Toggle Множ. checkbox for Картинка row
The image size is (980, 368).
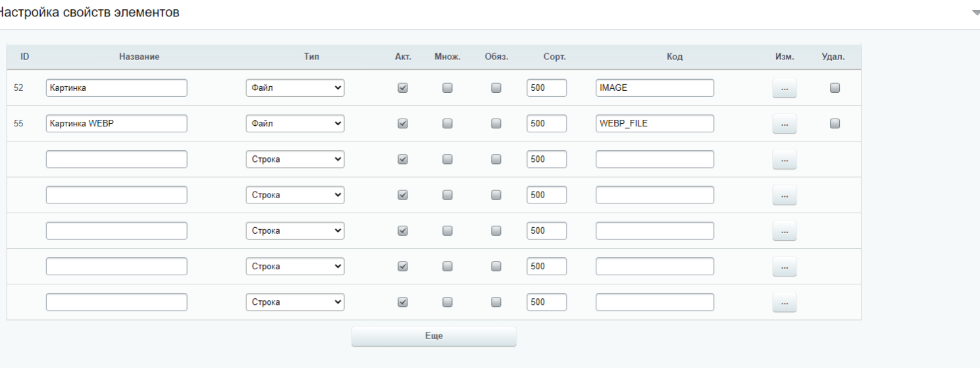448,88
